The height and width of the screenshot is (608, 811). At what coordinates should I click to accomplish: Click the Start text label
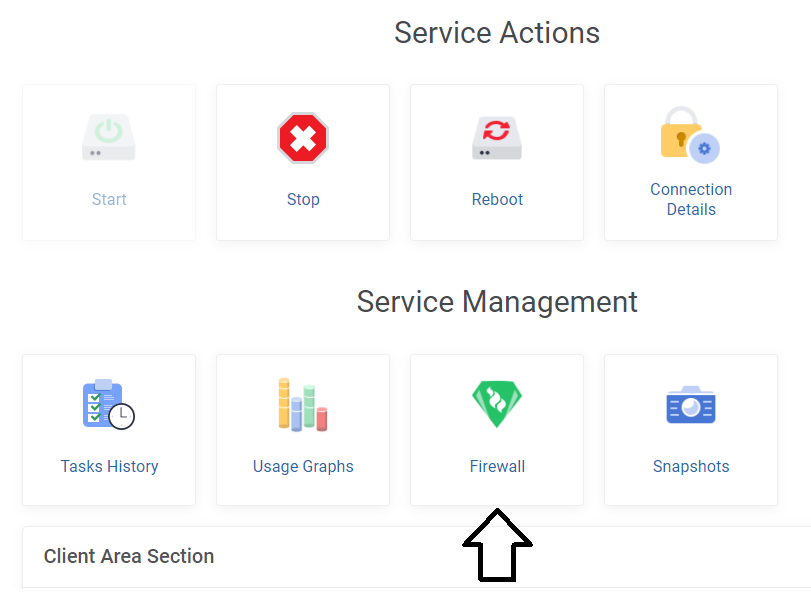coord(109,200)
